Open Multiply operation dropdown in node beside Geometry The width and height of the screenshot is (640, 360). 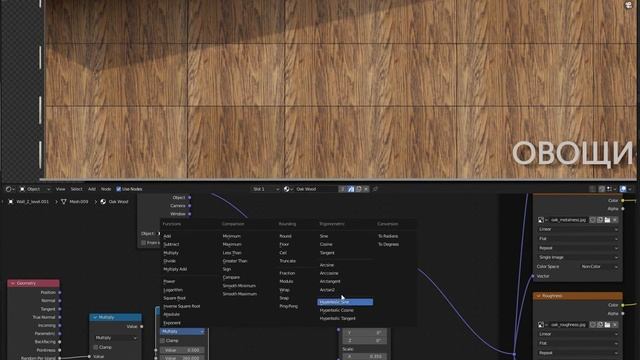[116, 338]
